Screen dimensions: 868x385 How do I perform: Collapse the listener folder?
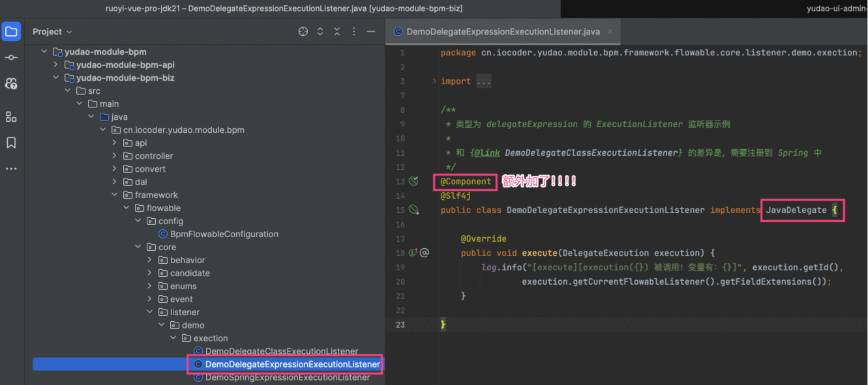pos(150,312)
